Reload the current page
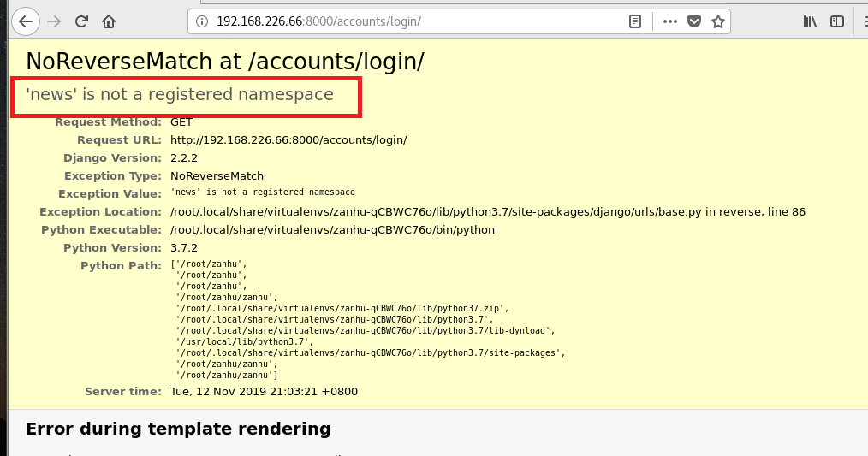Viewport: 868px width, 456px height. 81,21
